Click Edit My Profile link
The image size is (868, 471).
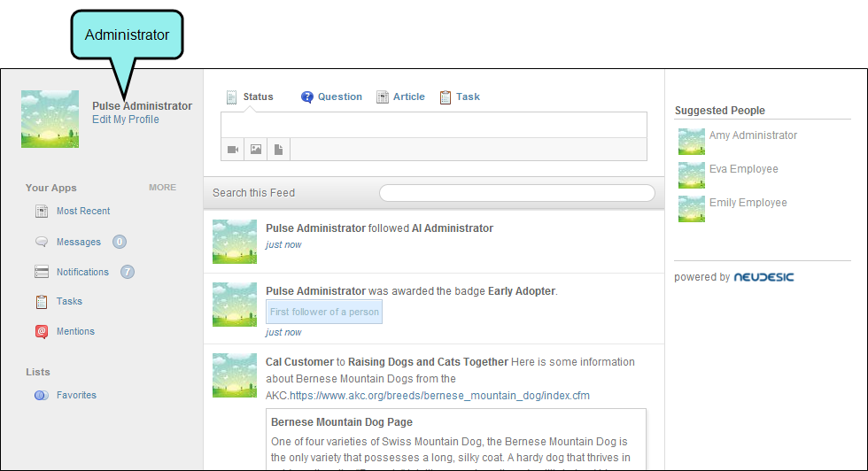tap(126, 120)
